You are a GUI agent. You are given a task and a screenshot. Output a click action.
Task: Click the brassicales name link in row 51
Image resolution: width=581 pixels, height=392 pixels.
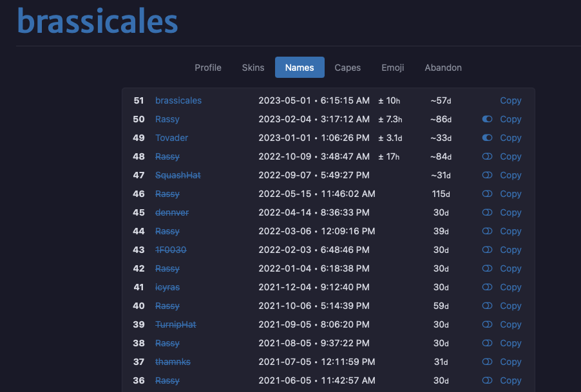[x=178, y=100]
